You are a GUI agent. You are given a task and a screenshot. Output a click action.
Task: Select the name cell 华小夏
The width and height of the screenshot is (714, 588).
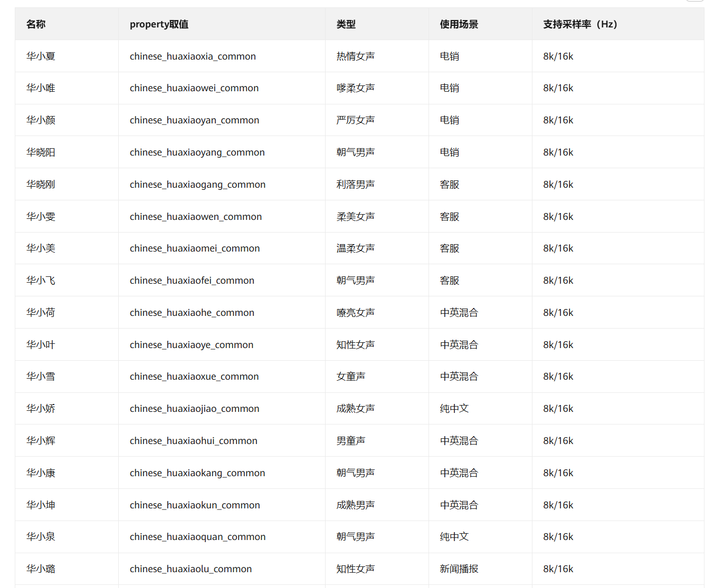coord(41,56)
